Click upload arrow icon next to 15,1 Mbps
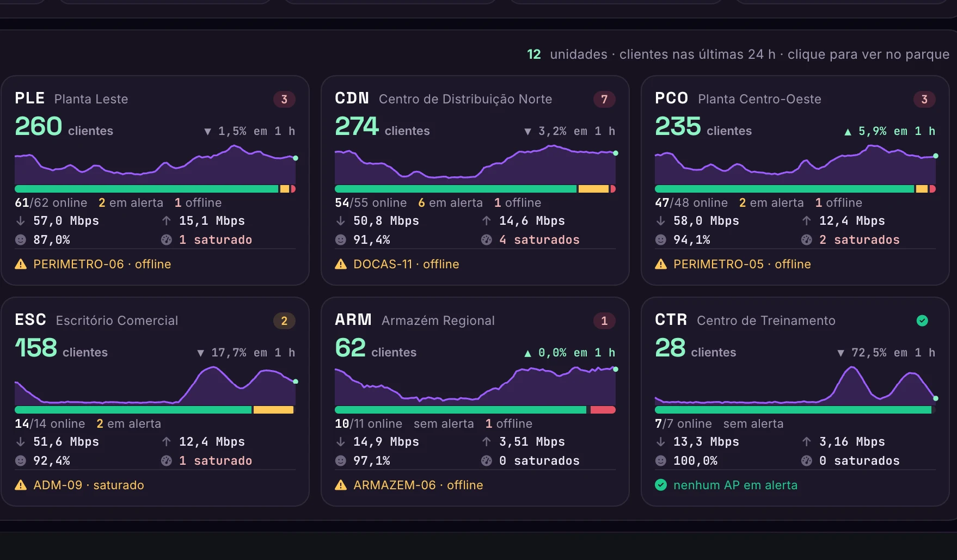This screenshot has height=560, width=957. coord(167,221)
